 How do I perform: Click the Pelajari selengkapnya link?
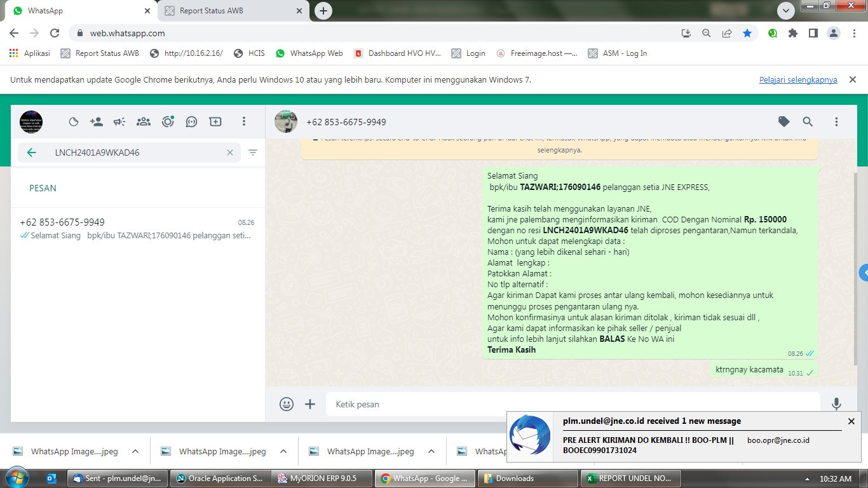tap(798, 80)
